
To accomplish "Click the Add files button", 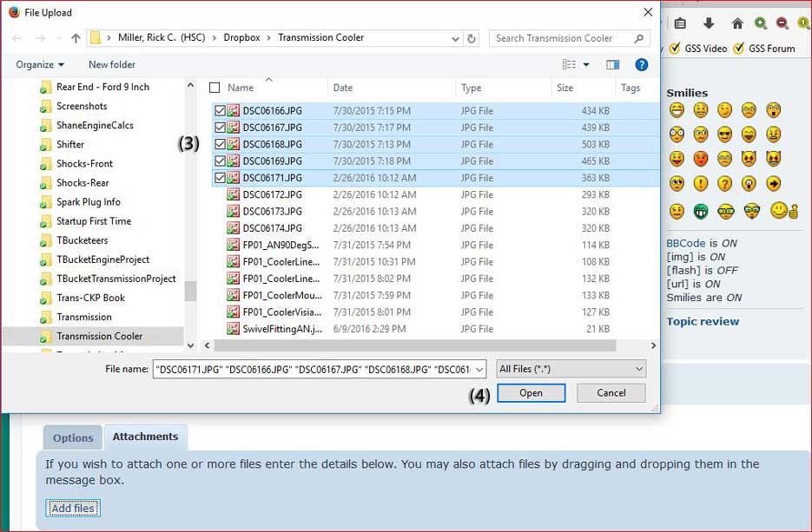I will pyautogui.click(x=73, y=509).
